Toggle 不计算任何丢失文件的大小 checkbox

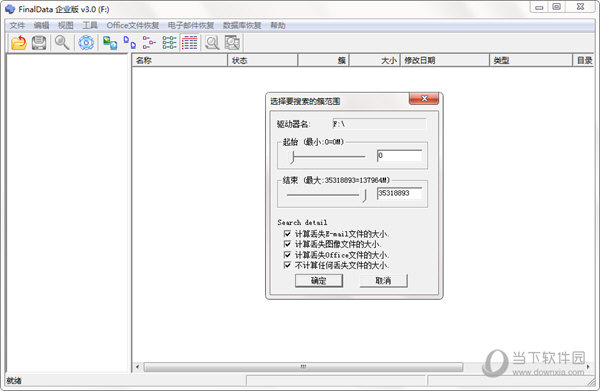click(287, 265)
